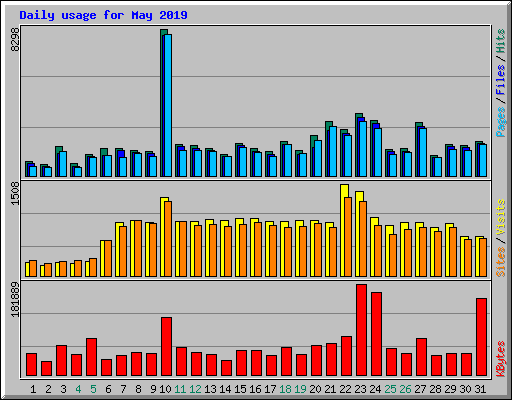Click green weekend day 18 label
512x400 pixels.
point(285,389)
